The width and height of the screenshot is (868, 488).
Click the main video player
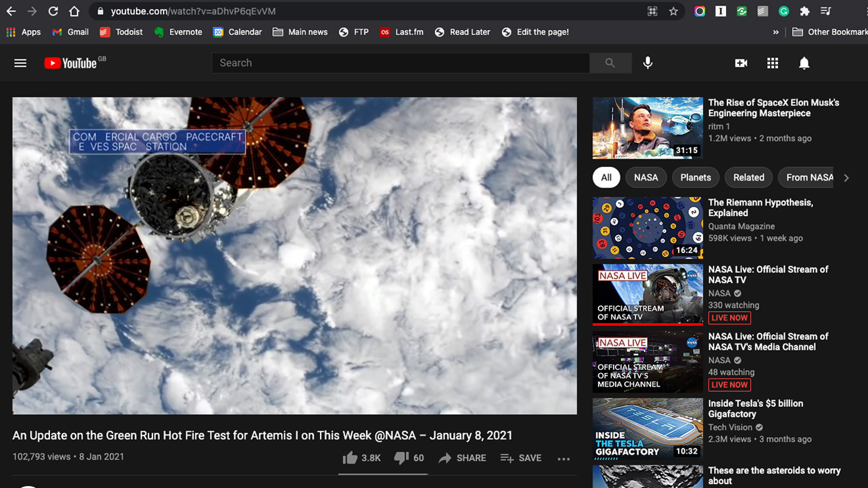(295, 256)
